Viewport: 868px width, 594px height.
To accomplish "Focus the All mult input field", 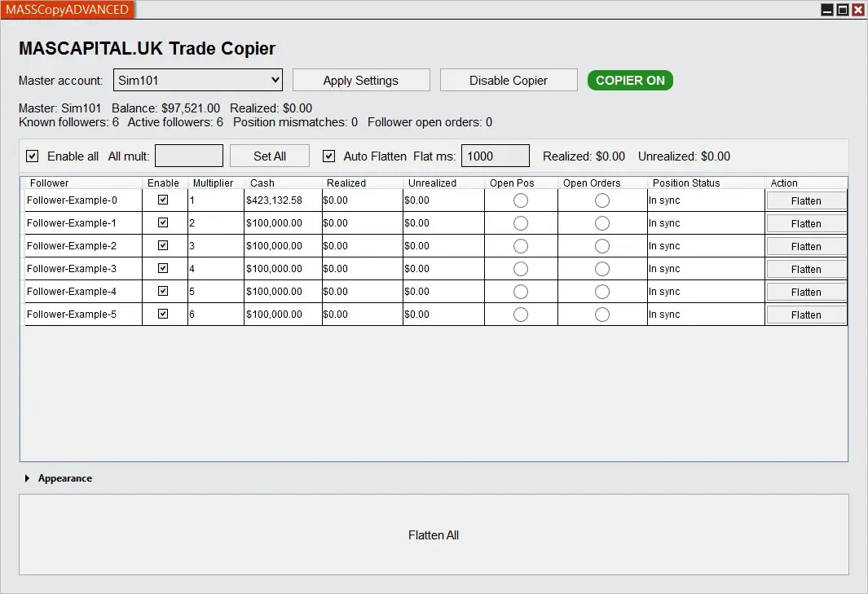I will click(x=189, y=156).
